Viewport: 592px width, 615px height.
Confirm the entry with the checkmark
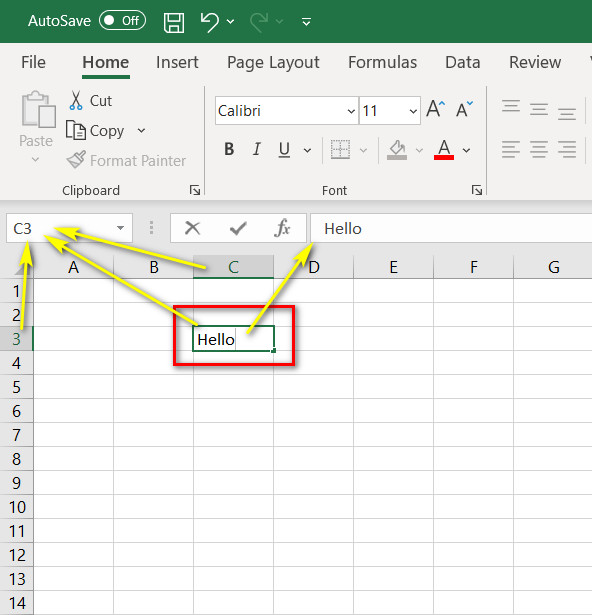[238, 228]
